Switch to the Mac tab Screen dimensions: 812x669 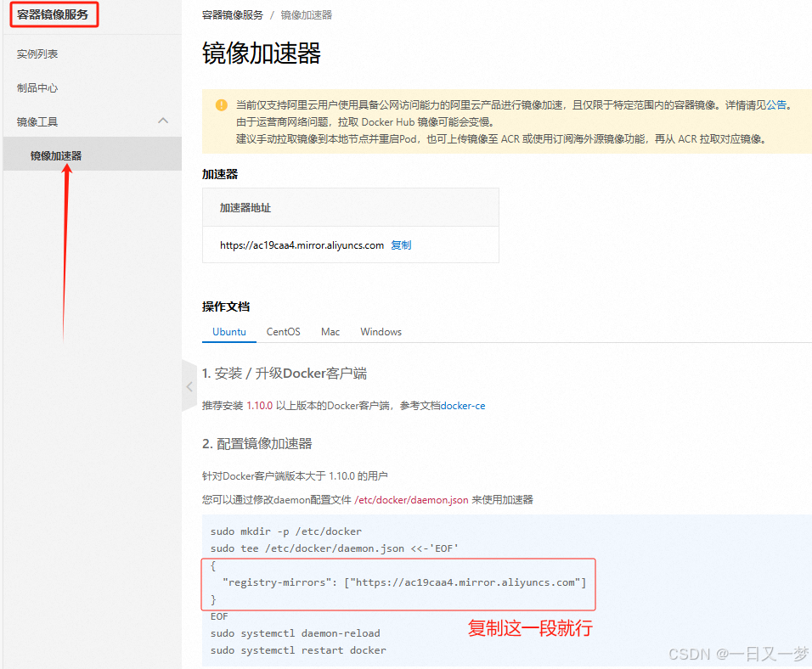(x=330, y=332)
